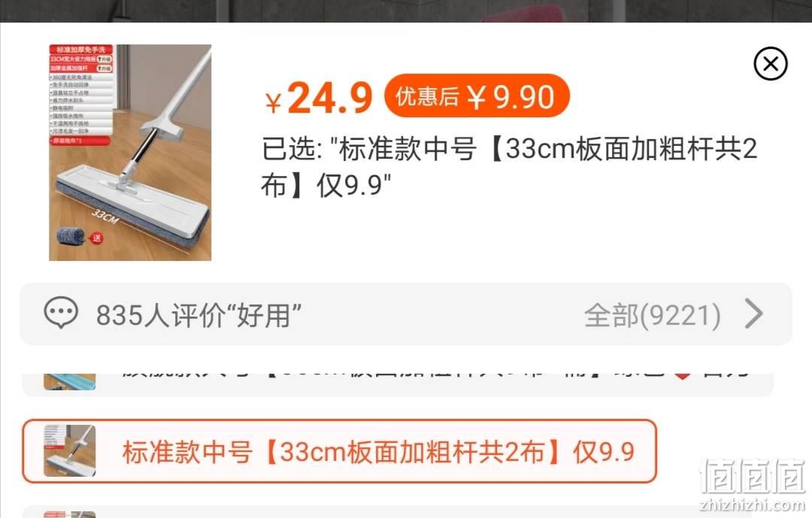Click the ¥24.9 original price
Image resolution: width=812 pixels, height=518 pixels.
(x=319, y=98)
